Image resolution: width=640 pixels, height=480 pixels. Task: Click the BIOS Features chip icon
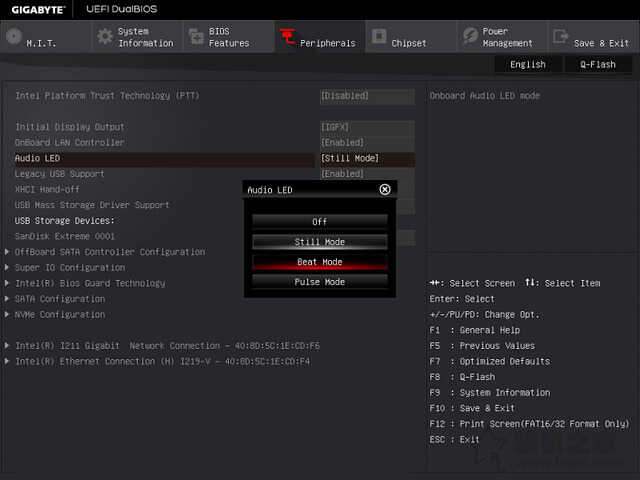pos(196,37)
